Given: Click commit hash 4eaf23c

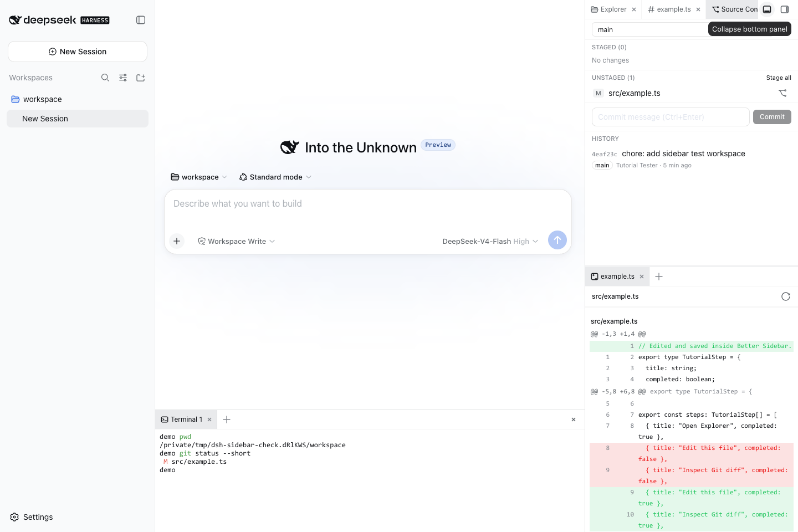Looking at the screenshot, I should click(604, 154).
